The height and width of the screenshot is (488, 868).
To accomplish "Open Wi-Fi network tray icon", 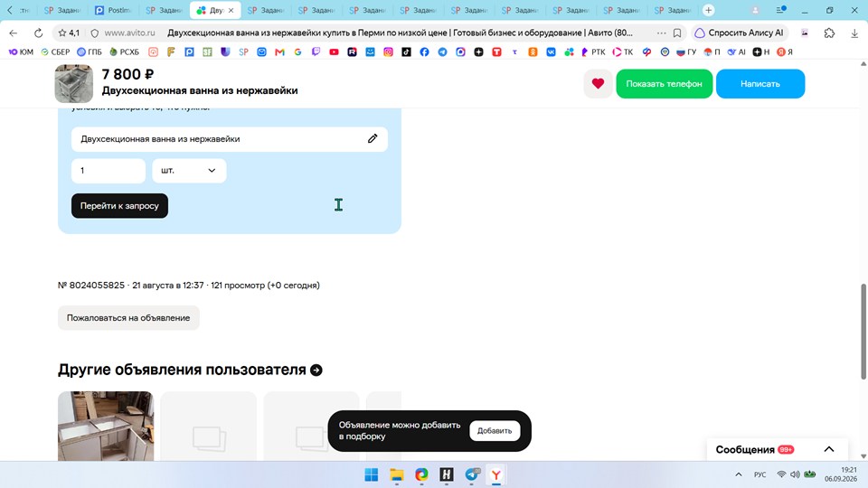I will [x=781, y=474].
